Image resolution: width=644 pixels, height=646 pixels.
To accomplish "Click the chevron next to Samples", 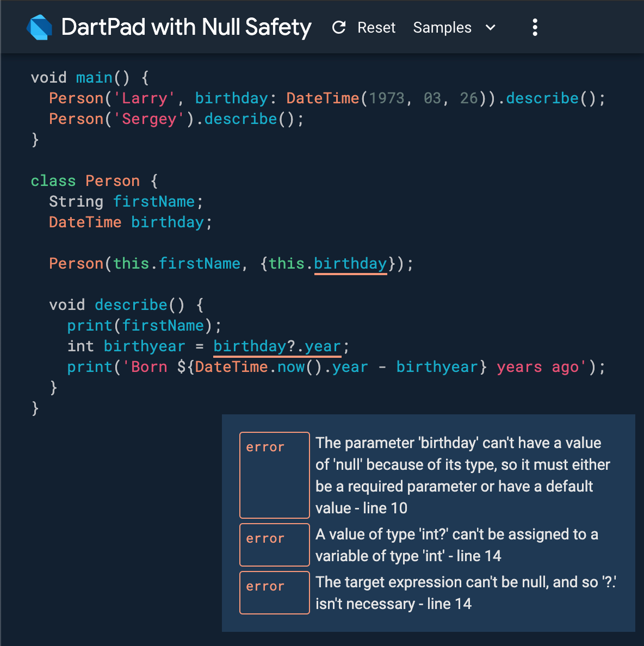I will click(x=490, y=28).
